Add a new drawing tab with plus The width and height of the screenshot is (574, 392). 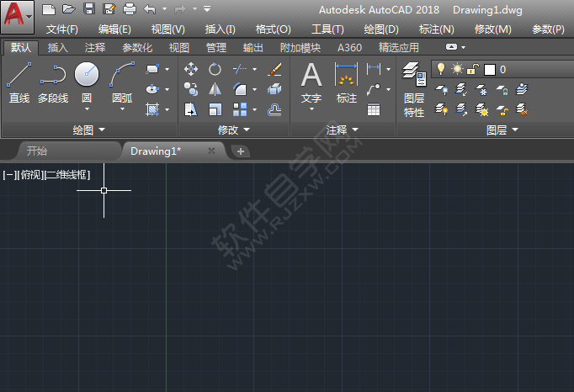[x=241, y=151]
